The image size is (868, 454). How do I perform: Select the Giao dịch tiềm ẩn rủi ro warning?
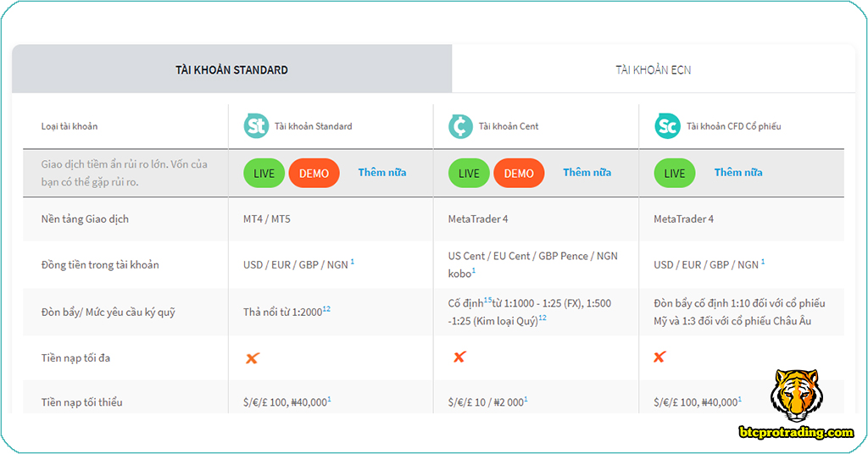(125, 173)
